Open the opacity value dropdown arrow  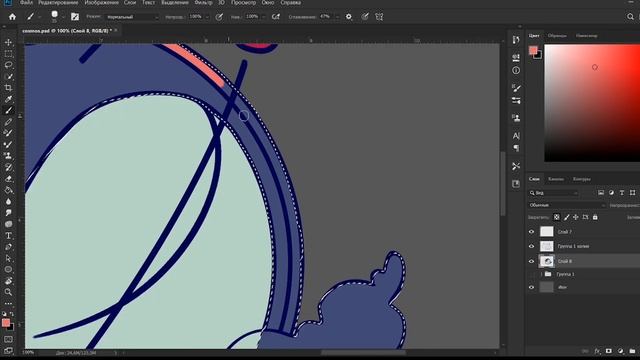[207, 17]
